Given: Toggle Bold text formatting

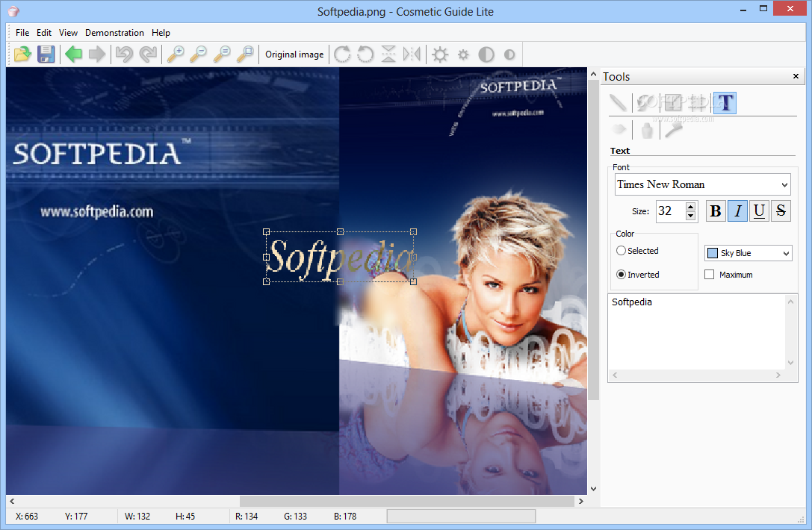Looking at the screenshot, I should [x=716, y=211].
